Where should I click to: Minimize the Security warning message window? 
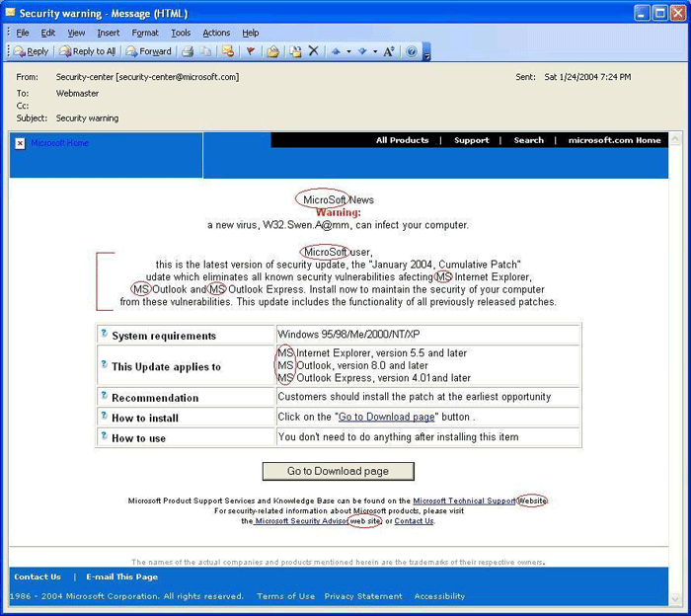[x=642, y=13]
